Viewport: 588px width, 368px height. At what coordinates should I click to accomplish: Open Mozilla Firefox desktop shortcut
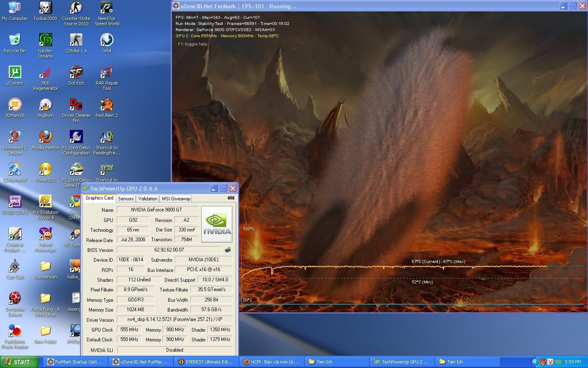45,140
